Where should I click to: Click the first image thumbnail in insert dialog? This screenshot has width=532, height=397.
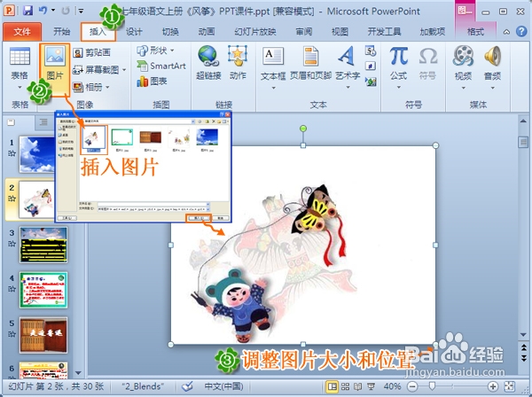tap(94, 140)
